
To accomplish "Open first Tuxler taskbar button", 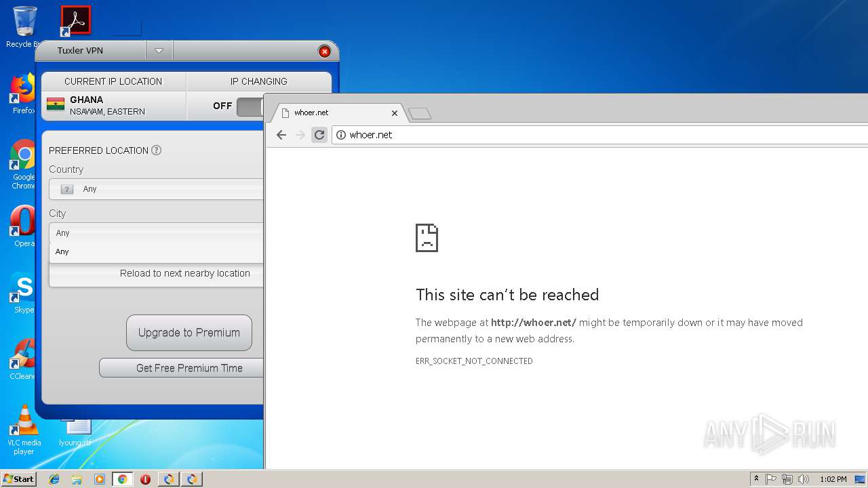I will point(168,479).
